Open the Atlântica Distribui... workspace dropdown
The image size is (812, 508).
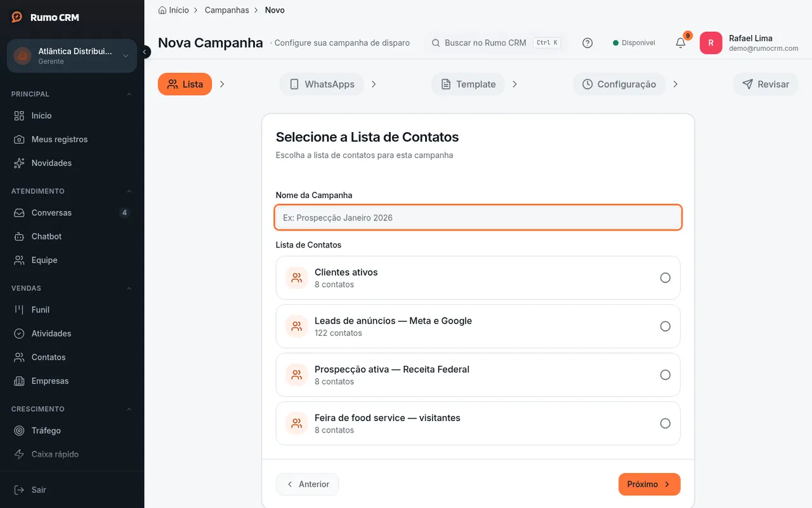coord(72,56)
